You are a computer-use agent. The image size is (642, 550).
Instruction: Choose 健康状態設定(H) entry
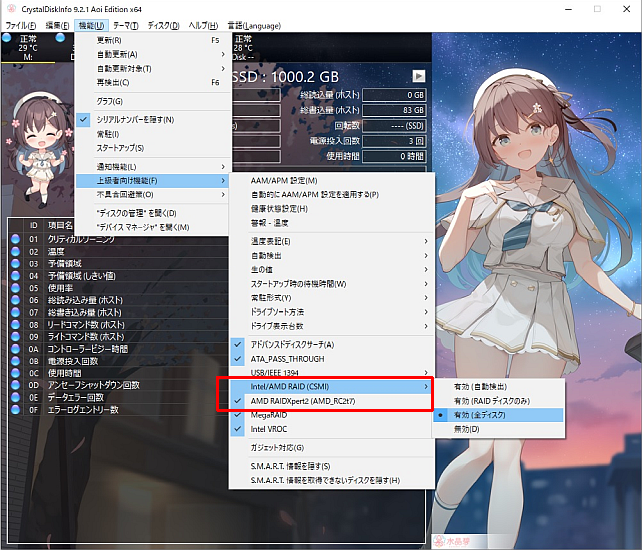click(x=332, y=208)
